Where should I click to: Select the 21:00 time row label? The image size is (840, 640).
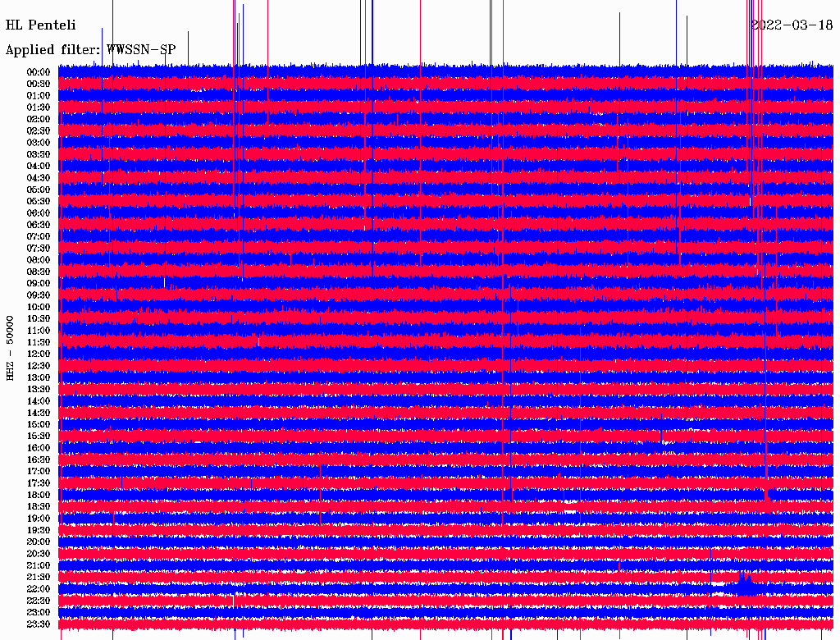point(39,565)
